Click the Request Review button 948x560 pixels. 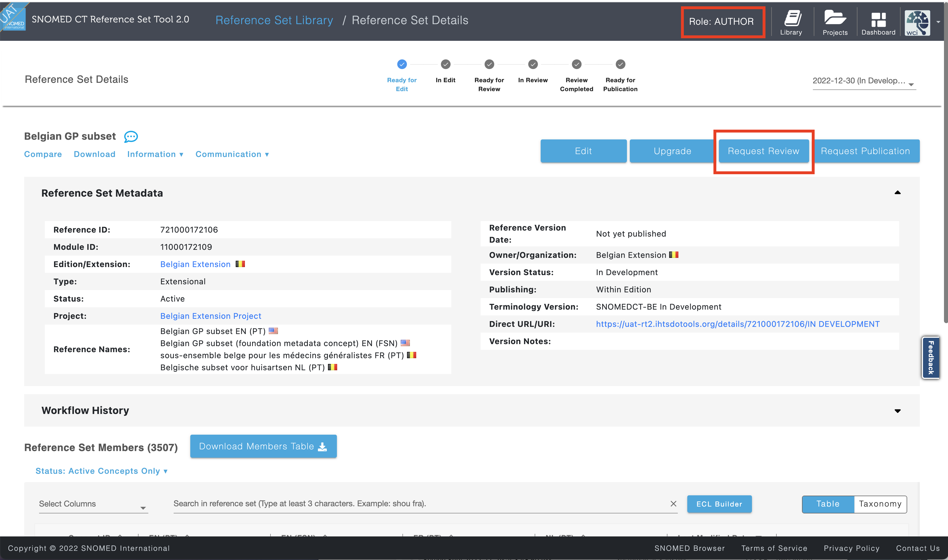pos(763,151)
